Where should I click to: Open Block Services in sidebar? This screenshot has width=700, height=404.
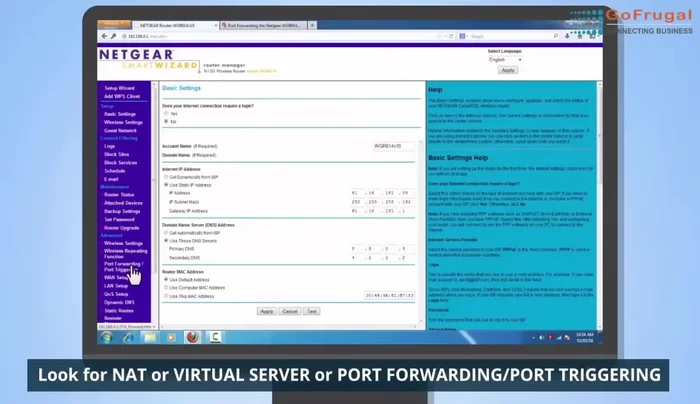tap(121, 163)
